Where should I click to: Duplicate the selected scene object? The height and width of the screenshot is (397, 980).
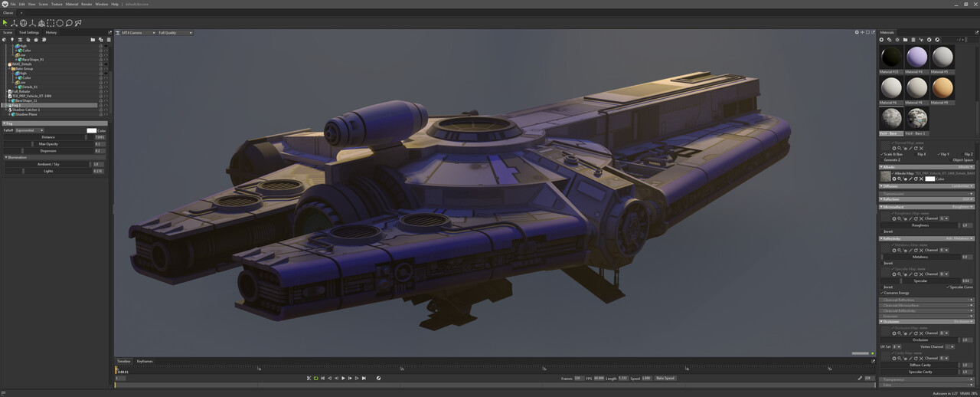point(101,40)
